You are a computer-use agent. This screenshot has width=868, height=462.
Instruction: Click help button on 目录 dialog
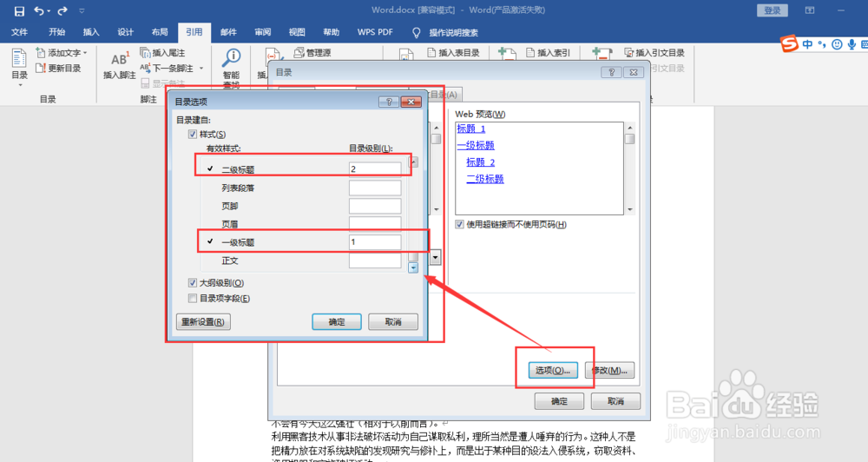(x=611, y=72)
